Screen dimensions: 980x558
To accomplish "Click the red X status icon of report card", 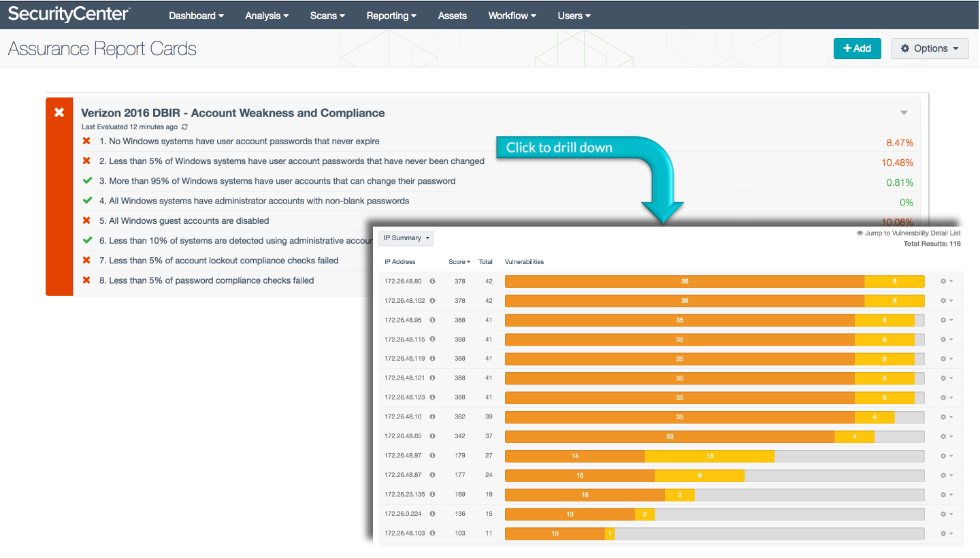I will 59,112.
